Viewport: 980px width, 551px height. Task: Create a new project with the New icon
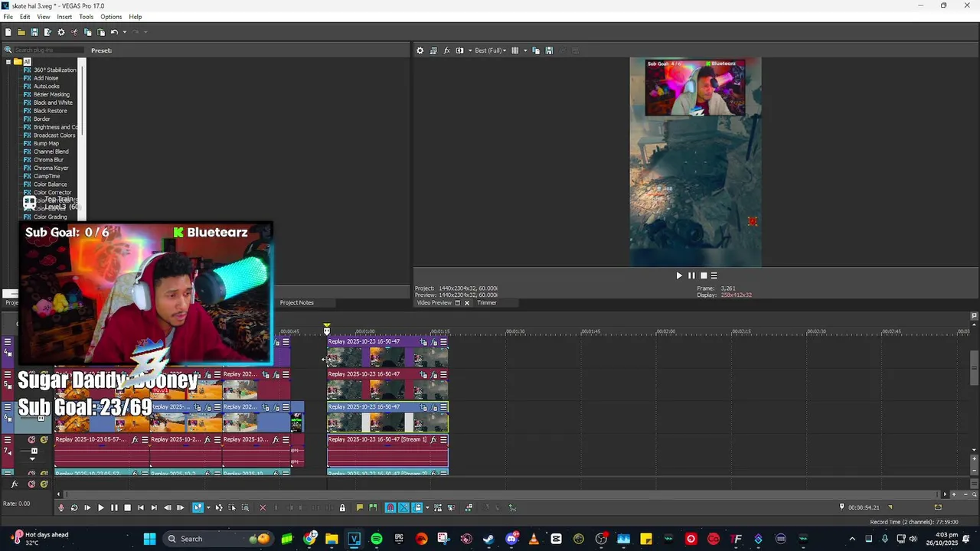pos(8,32)
